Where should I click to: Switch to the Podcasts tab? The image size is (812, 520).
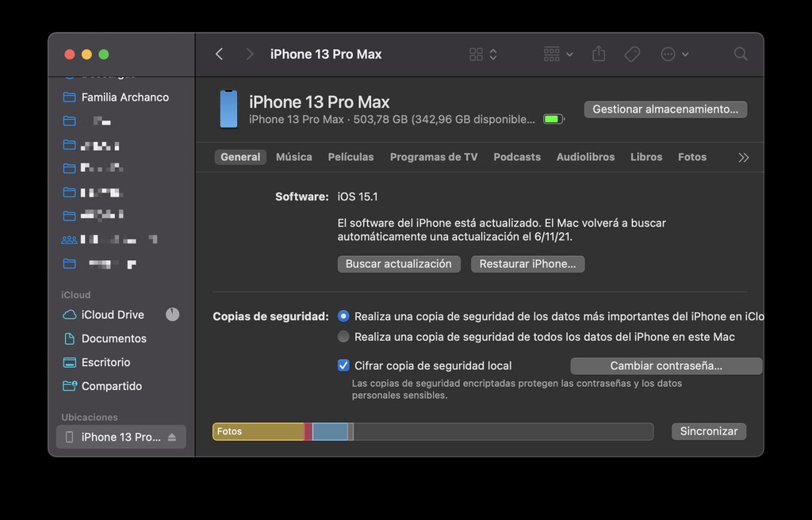[x=516, y=157]
